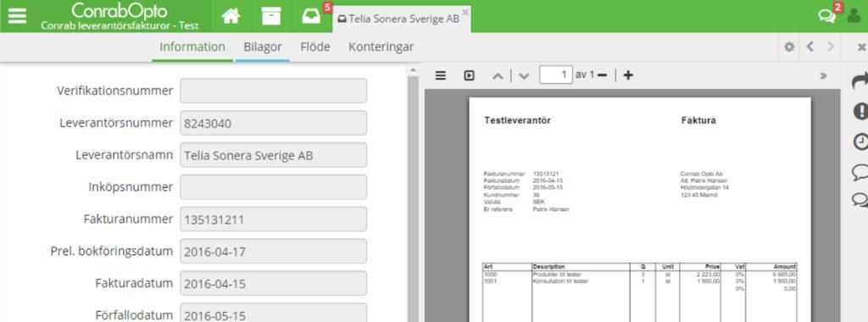This screenshot has height=322, width=868.
Task: Click the Fakturanummer field 135131211
Action: [x=274, y=219]
